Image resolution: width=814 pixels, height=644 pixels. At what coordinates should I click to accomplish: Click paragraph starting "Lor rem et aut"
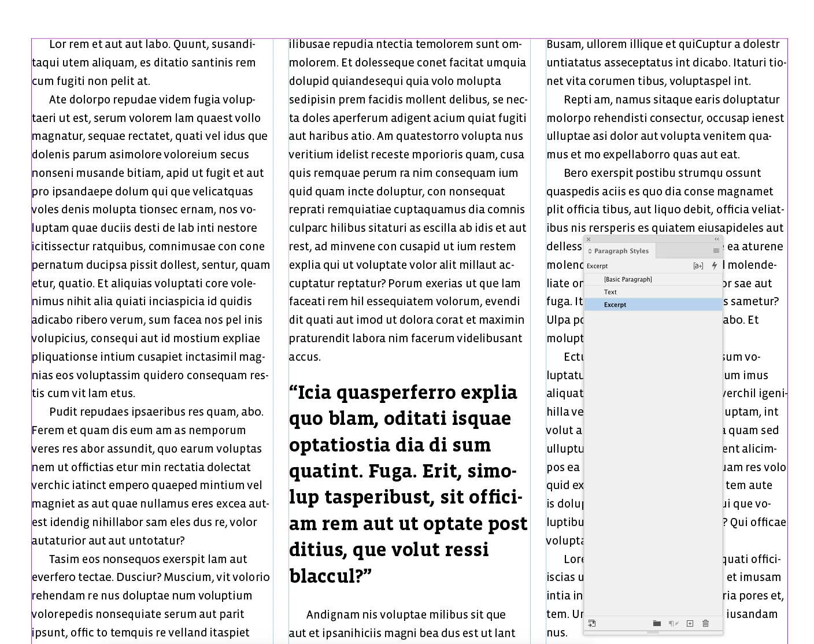(144, 62)
